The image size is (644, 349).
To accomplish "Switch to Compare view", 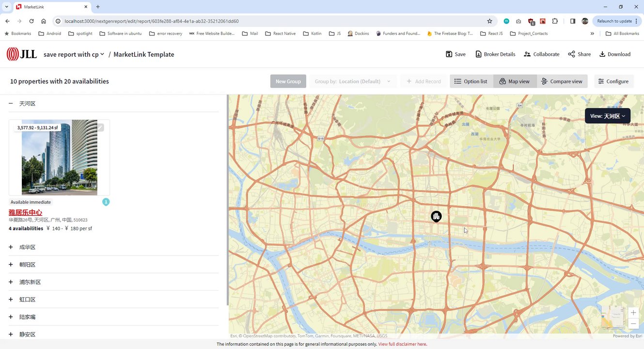I will (x=562, y=81).
